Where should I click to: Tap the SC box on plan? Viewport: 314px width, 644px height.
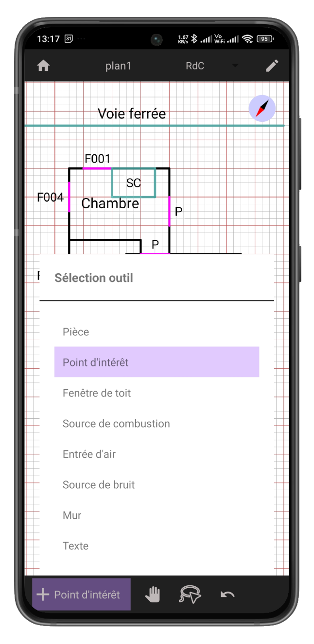click(x=134, y=183)
